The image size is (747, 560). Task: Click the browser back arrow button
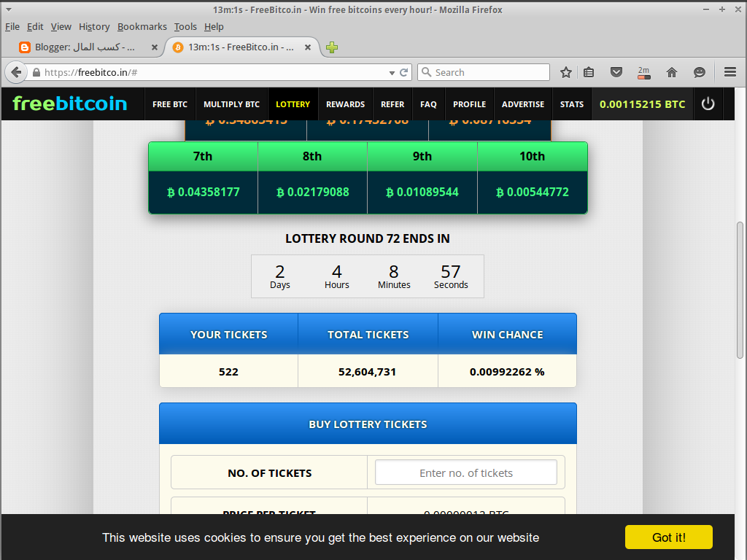tap(16, 72)
